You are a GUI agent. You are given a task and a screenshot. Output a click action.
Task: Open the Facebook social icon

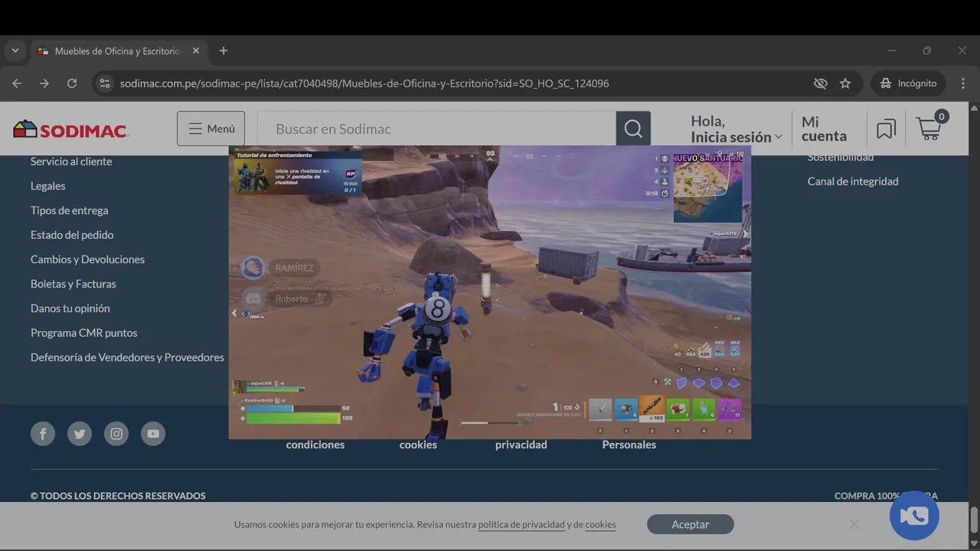click(x=43, y=434)
